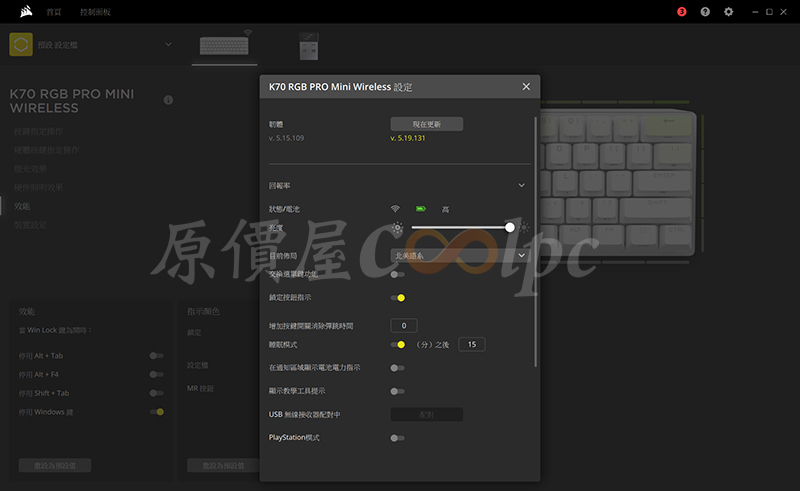
Task: Select the USB wireless receiver device thumbnail
Action: coord(309,46)
